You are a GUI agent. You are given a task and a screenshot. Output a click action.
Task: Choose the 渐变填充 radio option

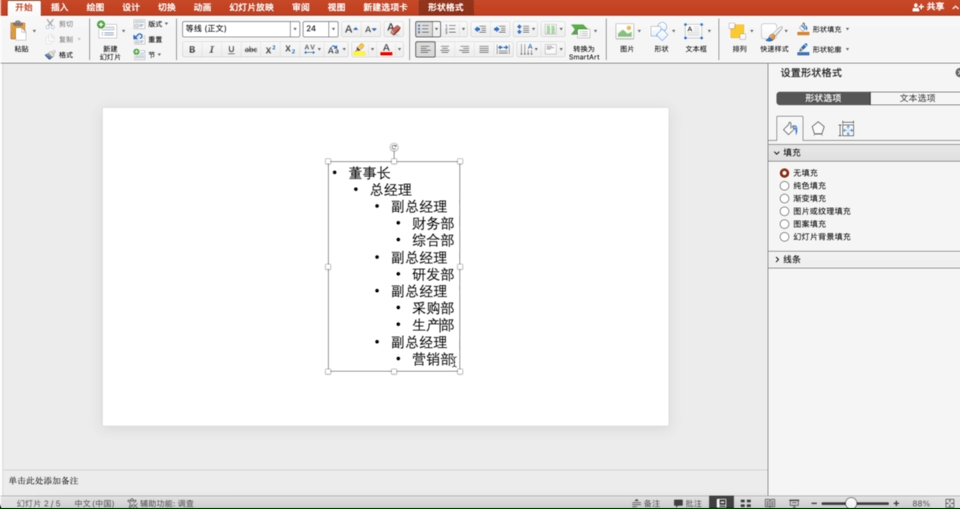tap(784, 198)
